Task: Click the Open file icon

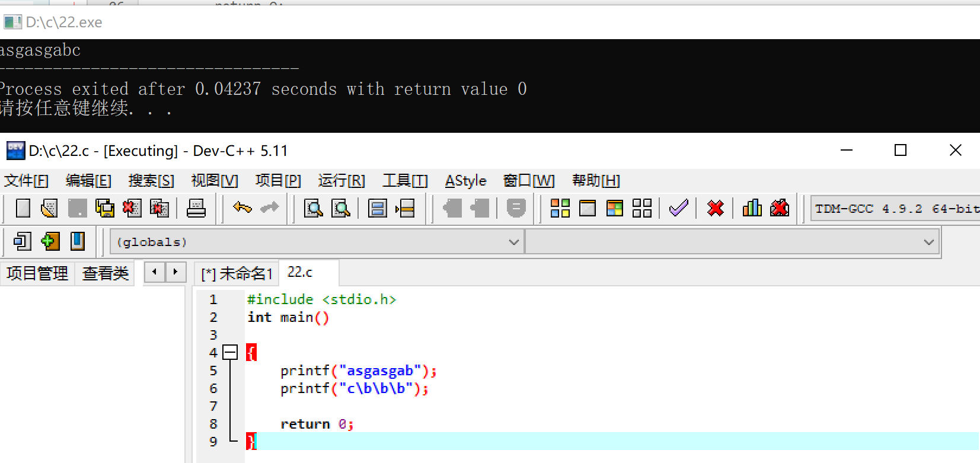Action: coord(49,208)
